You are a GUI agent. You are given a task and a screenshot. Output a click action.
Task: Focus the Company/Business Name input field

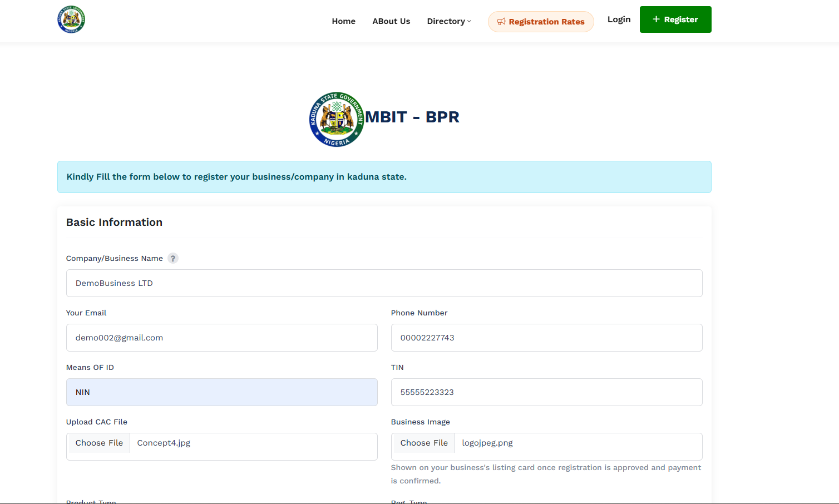pyautogui.click(x=384, y=283)
